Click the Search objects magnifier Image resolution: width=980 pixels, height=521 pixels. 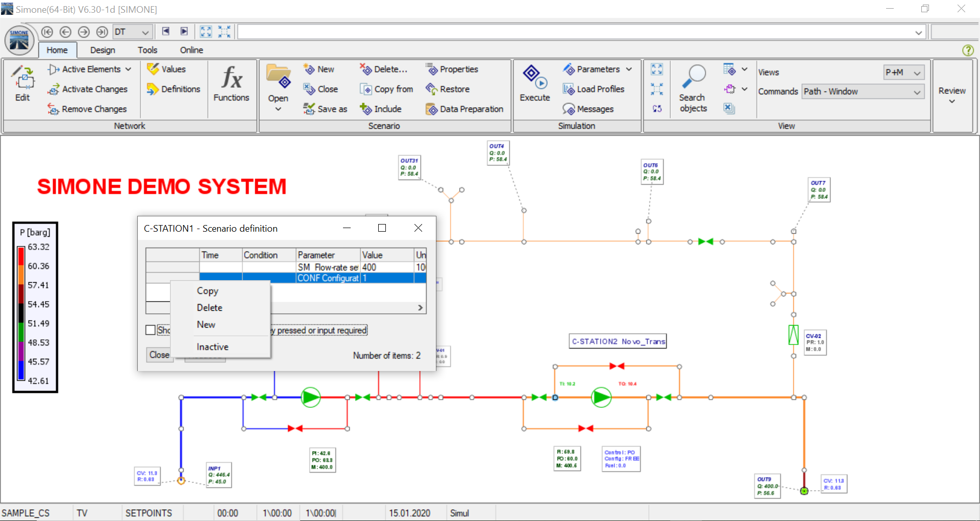click(693, 77)
